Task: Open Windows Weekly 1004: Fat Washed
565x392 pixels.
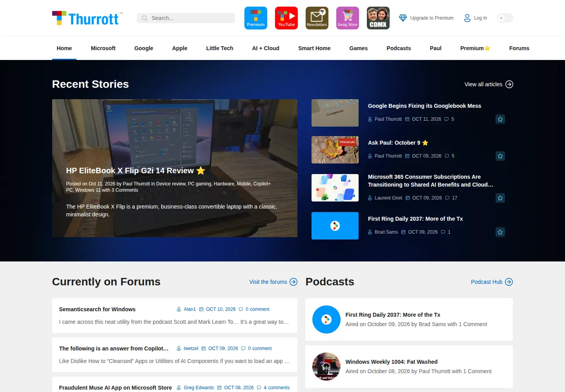Action: coord(391,362)
